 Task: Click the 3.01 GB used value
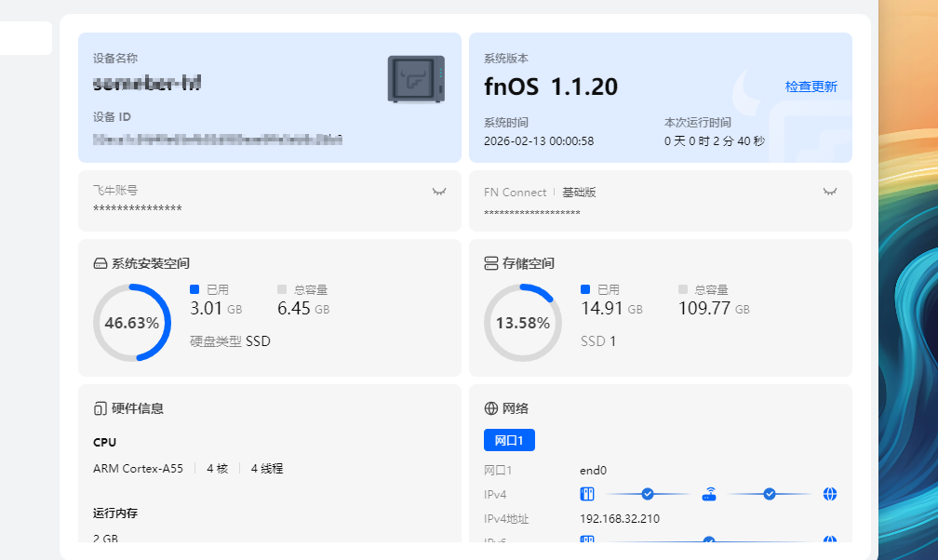coord(216,309)
